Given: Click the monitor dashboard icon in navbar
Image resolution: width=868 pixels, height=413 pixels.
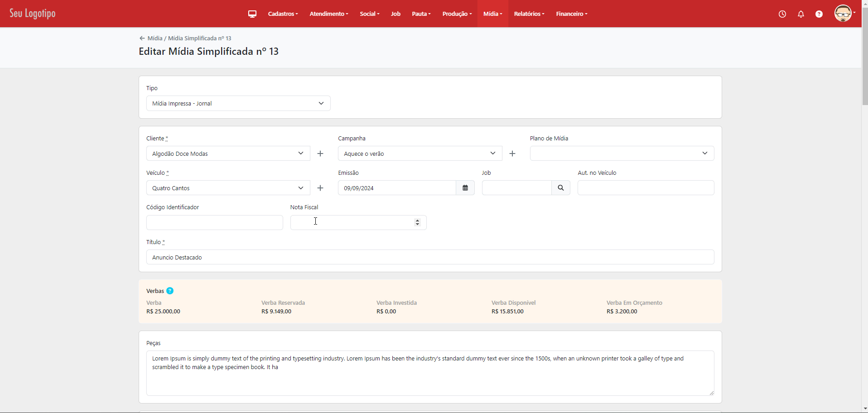Looking at the screenshot, I should pyautogui.click(x=252, y=14).
